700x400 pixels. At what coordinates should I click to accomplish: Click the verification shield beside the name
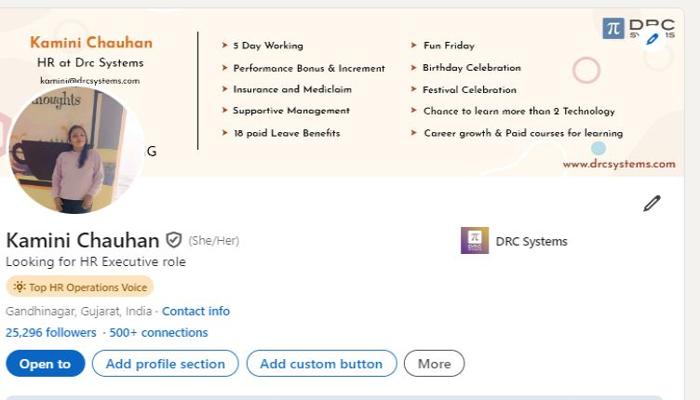174,240
